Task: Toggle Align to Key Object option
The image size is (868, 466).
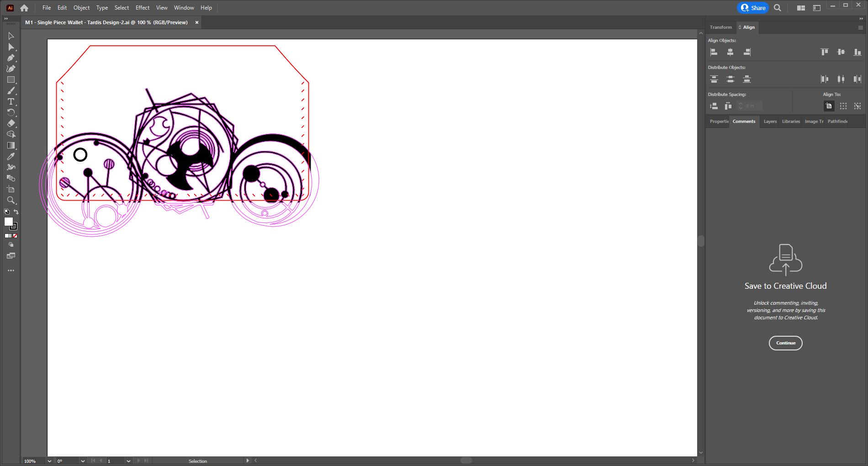Action: [857, 106]
